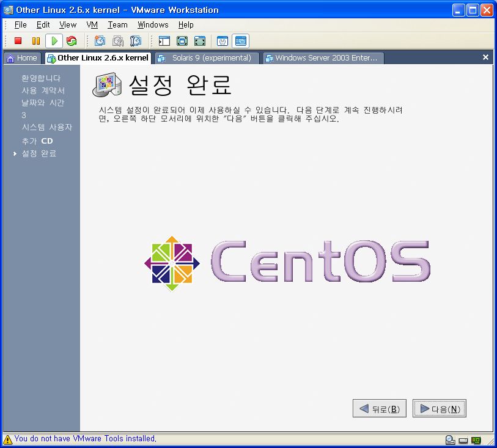Open the VM menu
This screenshot has height=448, width=497.
(92, 24)
